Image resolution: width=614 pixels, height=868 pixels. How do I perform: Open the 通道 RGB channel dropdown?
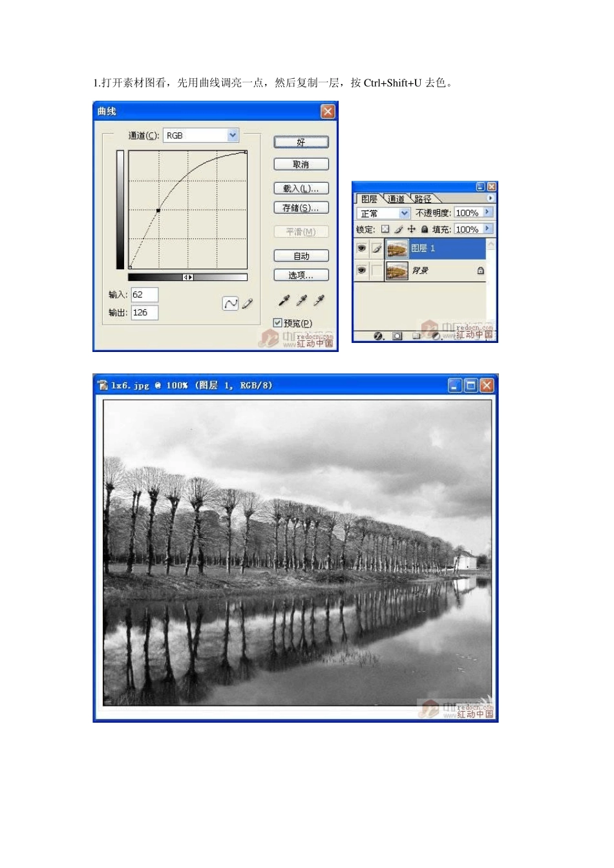point(233,135)
